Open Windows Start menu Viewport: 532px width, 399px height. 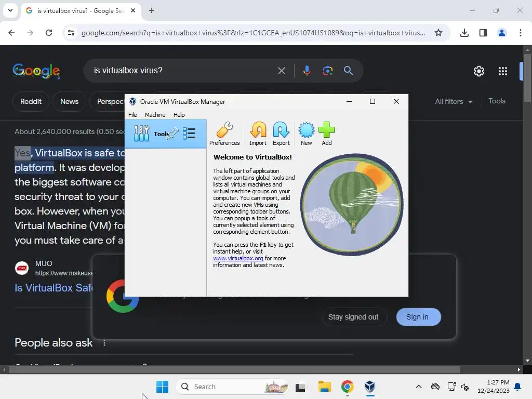click(162, 387)
